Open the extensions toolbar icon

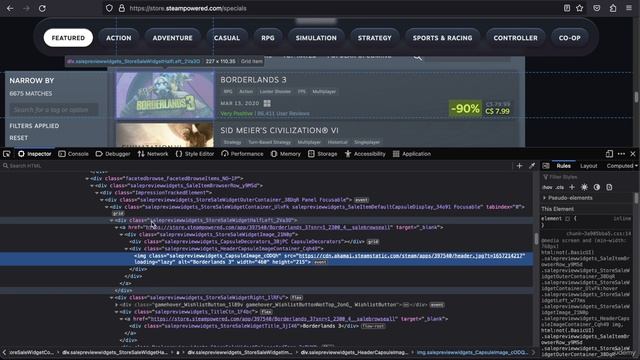(x=613, y=8)
